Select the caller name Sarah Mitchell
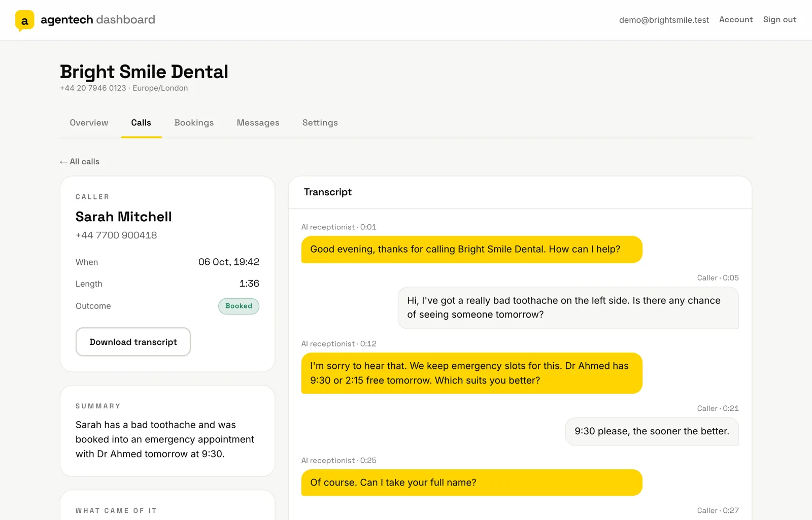 pyautogui.click(x=124, y=217)
